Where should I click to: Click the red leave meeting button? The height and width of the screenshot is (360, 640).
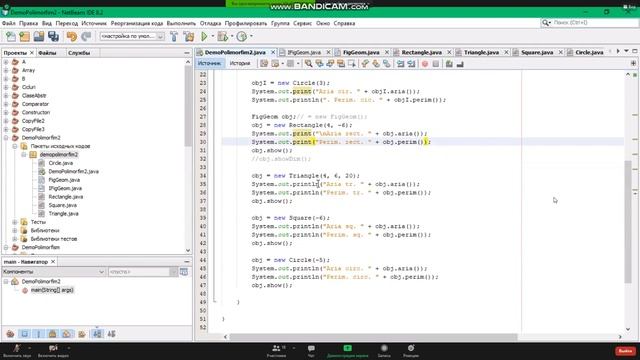[625, 351]
